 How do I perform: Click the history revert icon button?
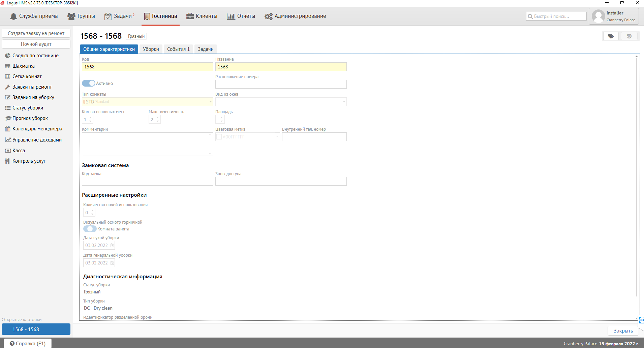click(629, 36)
